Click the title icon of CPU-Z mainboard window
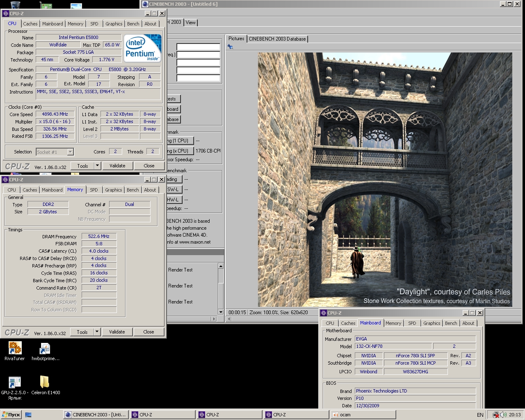 coord(324,313)
